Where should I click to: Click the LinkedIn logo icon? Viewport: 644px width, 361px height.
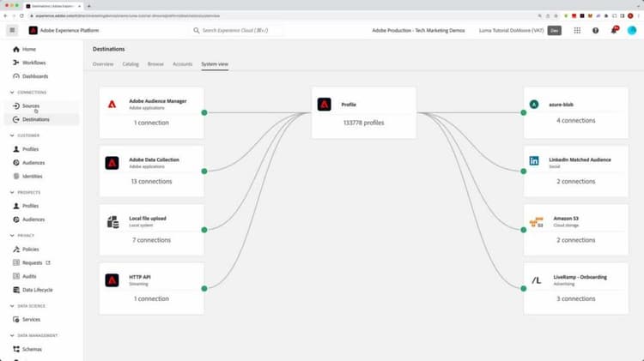[534, 161]
